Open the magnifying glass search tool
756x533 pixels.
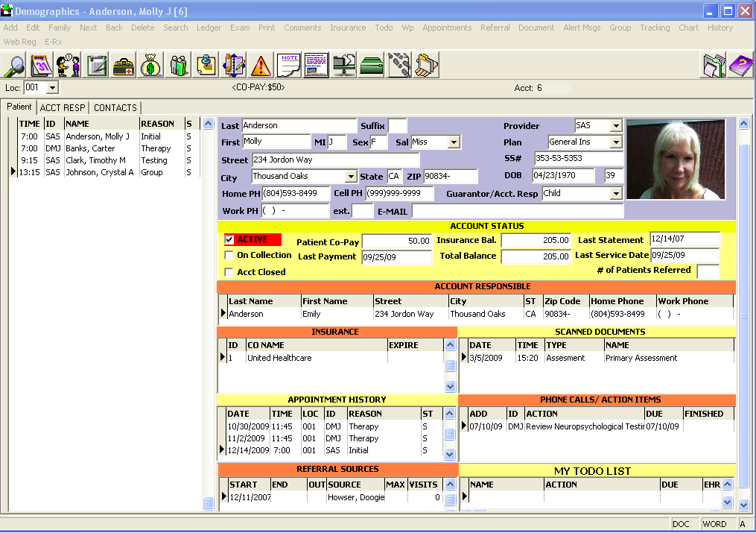[x=14, y=66]
